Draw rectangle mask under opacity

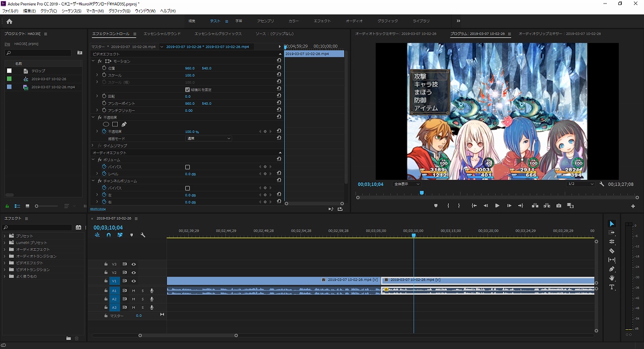[x=115, y=124]
